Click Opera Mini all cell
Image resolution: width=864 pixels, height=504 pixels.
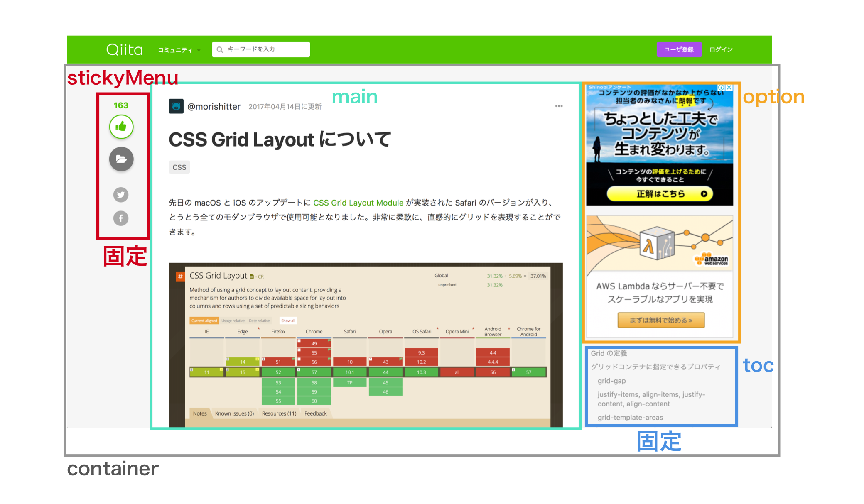tap(457, 372)
